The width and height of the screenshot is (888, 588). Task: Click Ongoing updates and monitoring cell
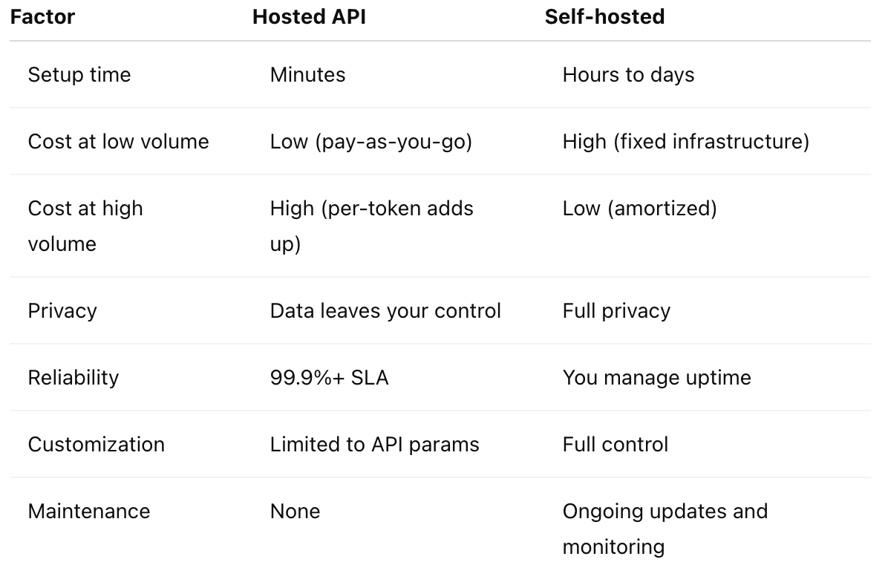click(665, 529)
